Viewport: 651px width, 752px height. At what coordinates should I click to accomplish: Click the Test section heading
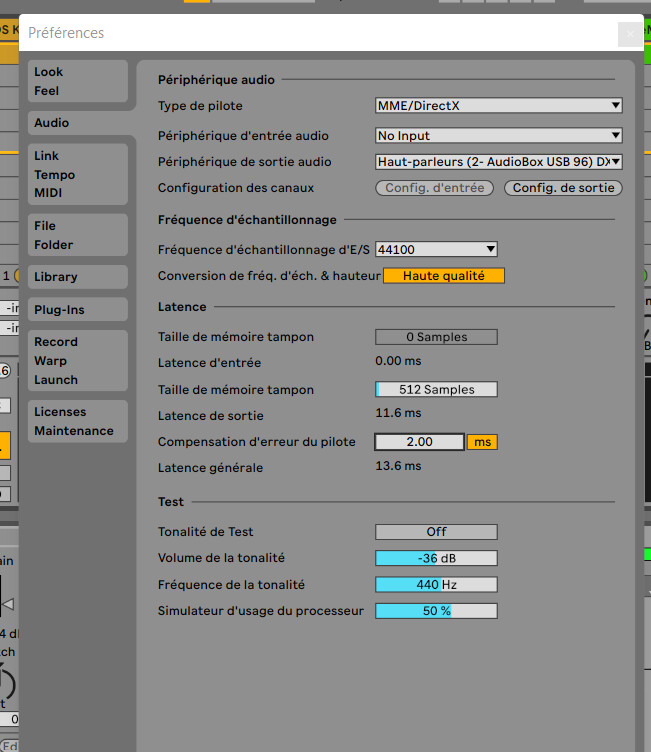coord(171,502)
